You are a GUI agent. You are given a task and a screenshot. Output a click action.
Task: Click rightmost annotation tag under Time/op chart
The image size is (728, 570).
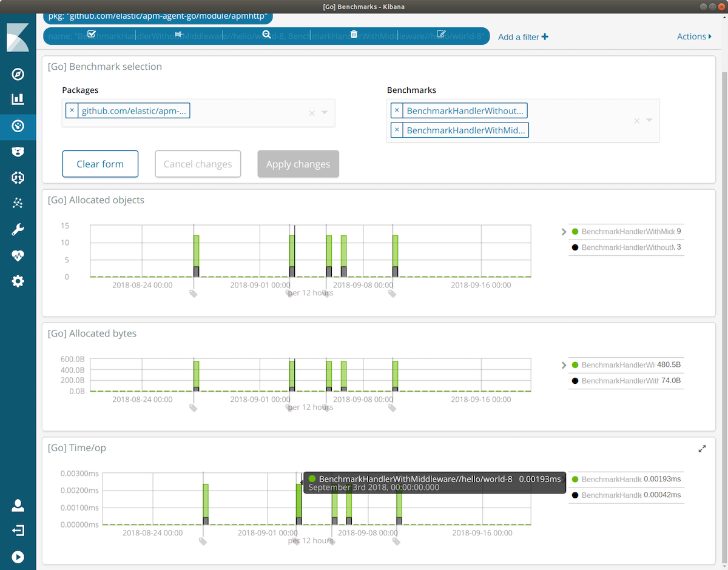pyautogui.click(x=396, y=541)
